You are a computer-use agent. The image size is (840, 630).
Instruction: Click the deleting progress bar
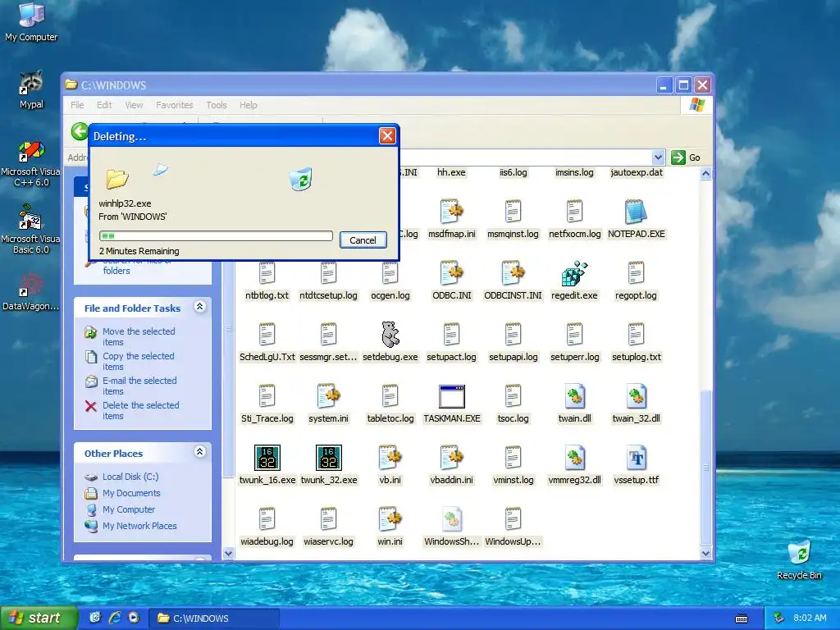click(216, 235)
